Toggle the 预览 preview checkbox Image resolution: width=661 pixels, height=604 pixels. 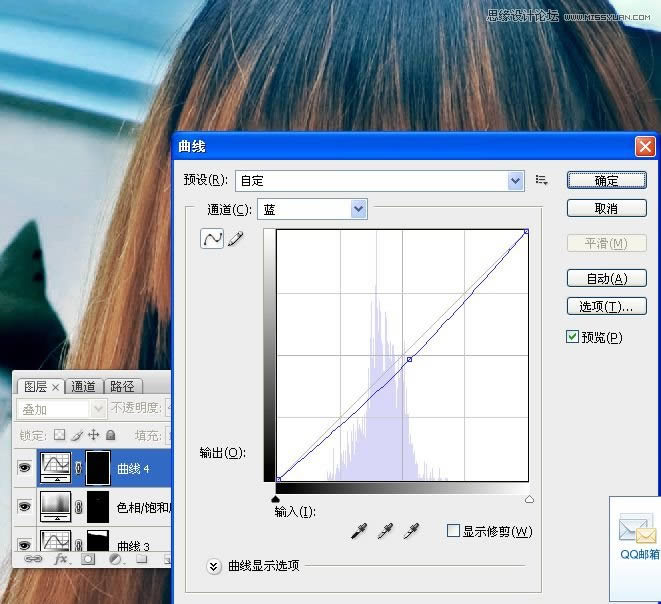tap(573, 337)
